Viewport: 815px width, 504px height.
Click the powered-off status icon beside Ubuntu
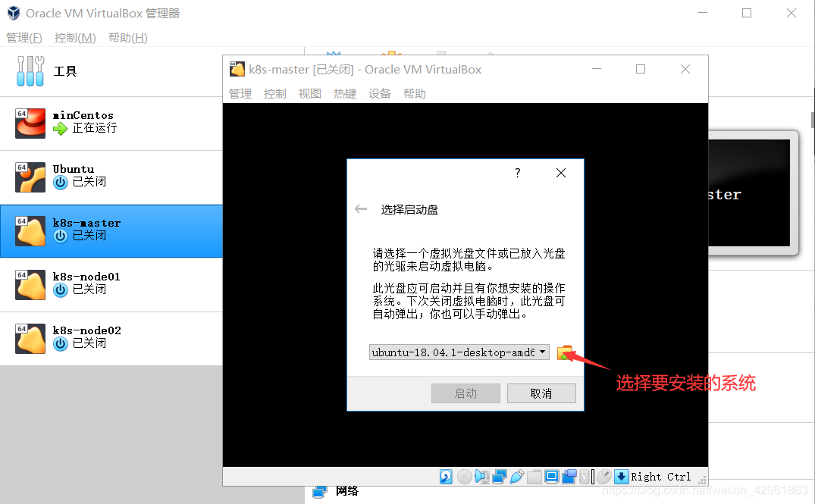click(61, 183)
